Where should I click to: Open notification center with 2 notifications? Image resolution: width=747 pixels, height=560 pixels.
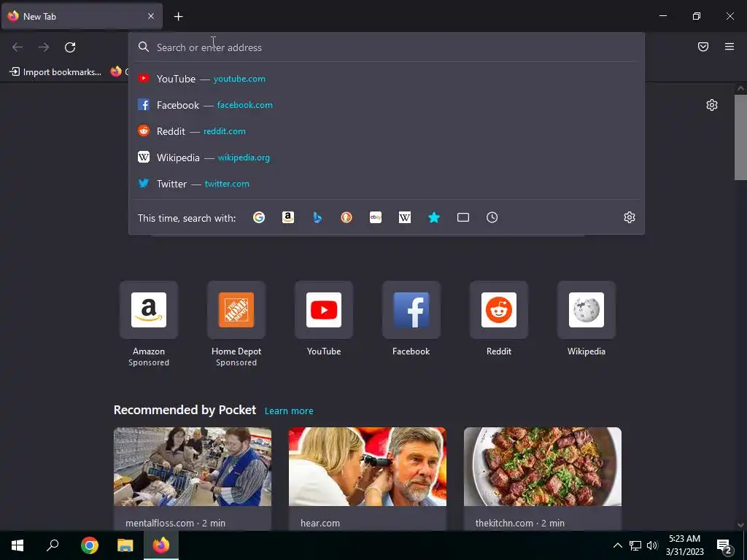tap(724, 545)
